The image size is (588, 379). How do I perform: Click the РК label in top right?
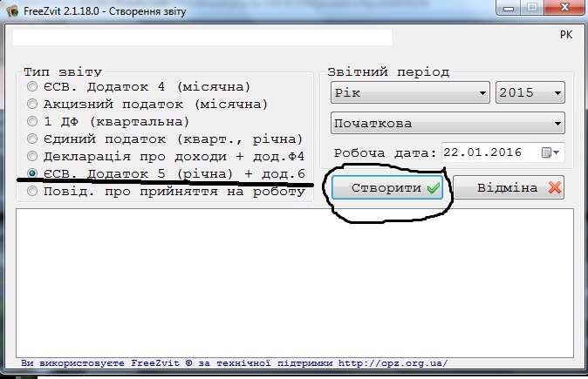(x=566, y=35)
